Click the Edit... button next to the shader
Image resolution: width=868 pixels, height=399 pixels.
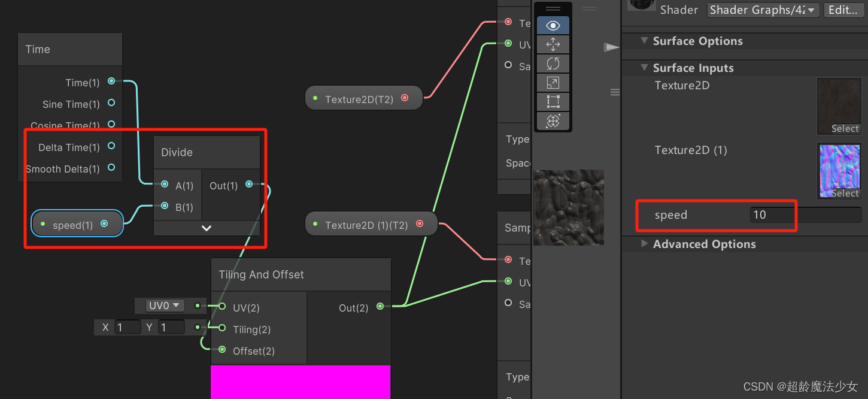click(x=843, y=10)
